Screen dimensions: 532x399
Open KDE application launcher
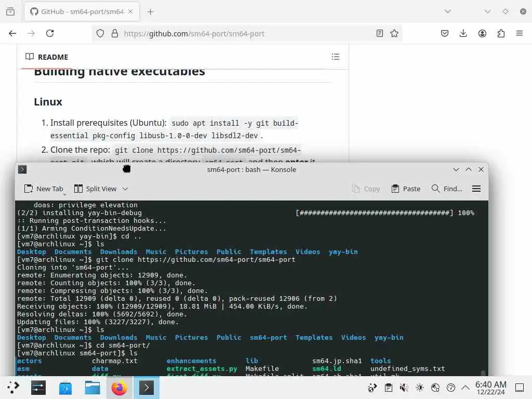pyautogui.click(x=13, y=388)
